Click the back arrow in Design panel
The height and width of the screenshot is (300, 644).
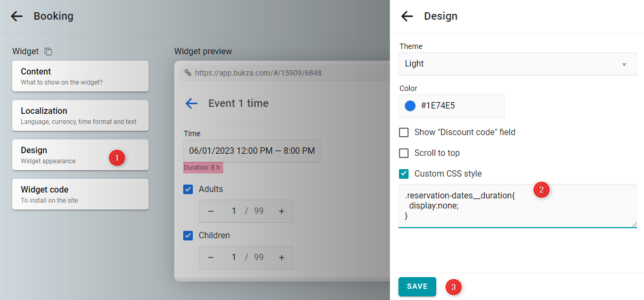(407, 16)
